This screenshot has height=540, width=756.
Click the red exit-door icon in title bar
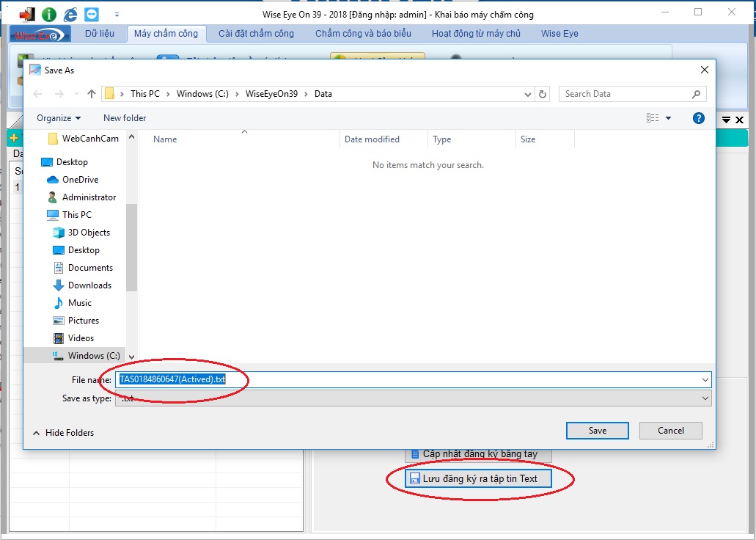27,14
